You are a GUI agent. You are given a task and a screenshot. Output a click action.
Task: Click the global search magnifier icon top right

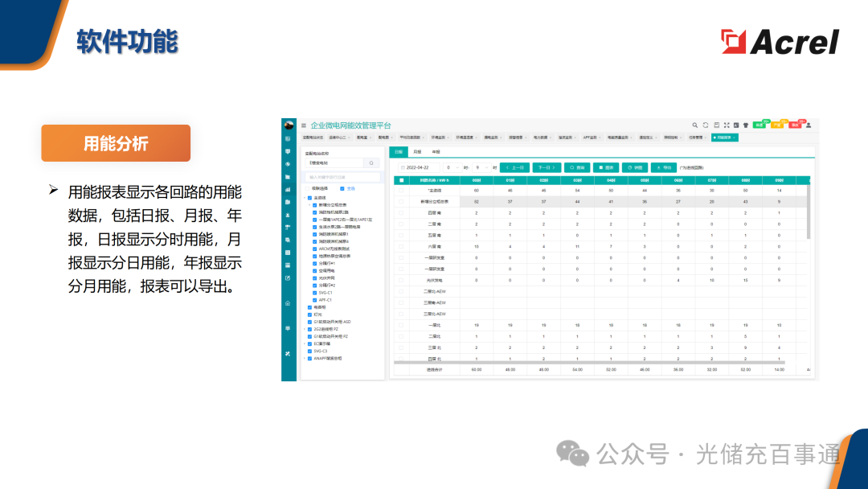(695, 125)
